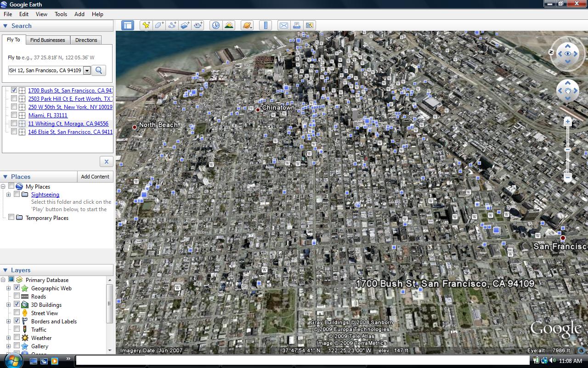Click the zoom out minus button
Viewport: 588px width, 368px height.
click(x=568, y=177)
